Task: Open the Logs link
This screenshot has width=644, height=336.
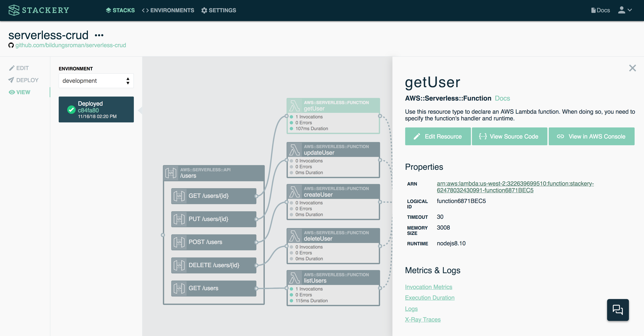Action: pyautogui.click(x=411, y=309)
